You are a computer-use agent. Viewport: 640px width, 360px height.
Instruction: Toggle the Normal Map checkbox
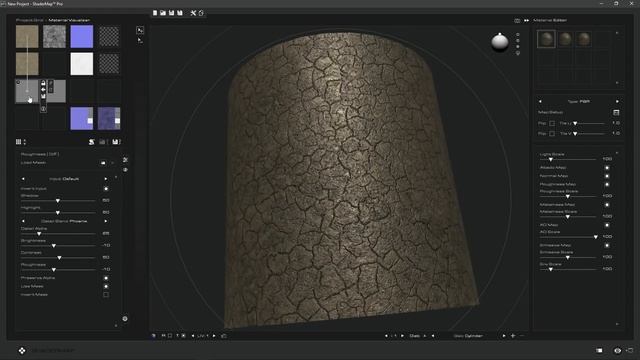pyautogui.click(x=607, y=176)
